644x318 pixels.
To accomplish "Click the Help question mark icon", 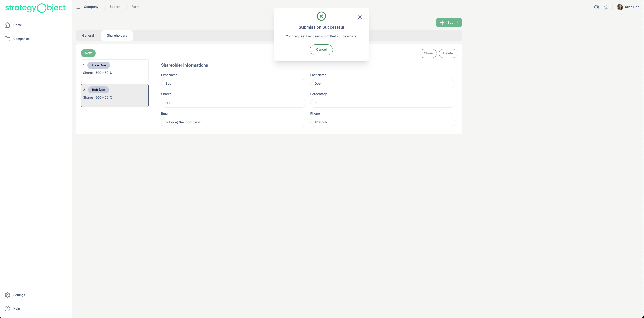I will tap(7, 309).
